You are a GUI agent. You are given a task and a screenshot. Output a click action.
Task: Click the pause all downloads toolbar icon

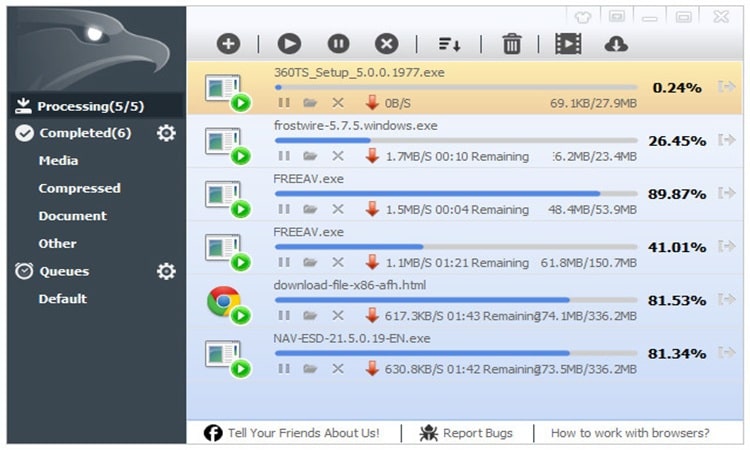tap(338, 43)
